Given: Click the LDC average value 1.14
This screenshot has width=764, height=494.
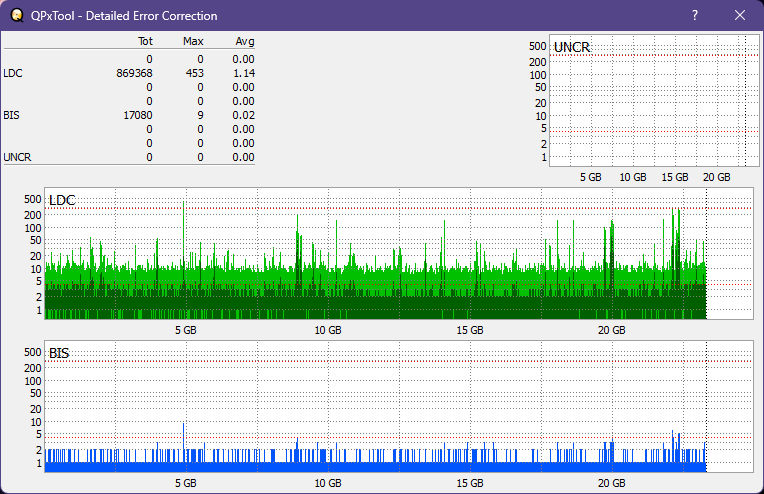Looking at the screenshot, I should click(244, 73).
